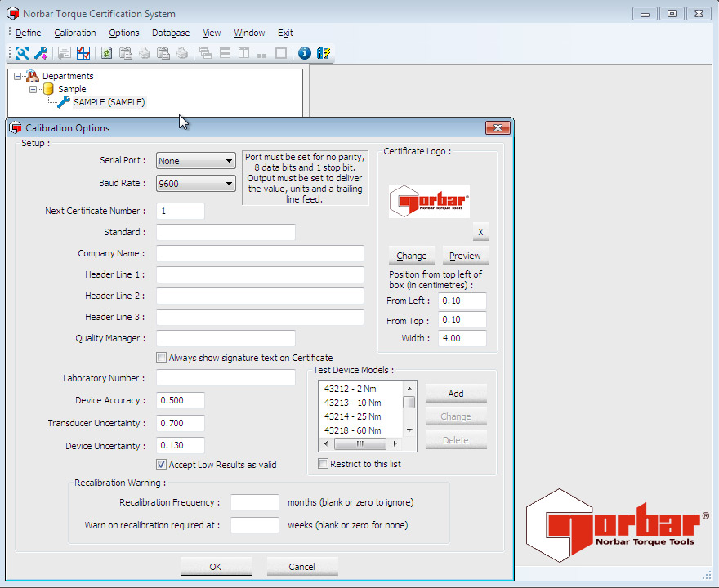Open the Window menu
This screenshot has width=719, height=588.
249,33
